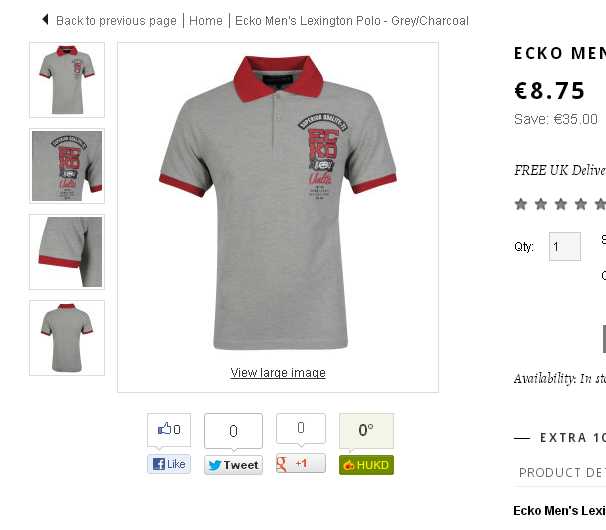Open the View large image link

278,373
